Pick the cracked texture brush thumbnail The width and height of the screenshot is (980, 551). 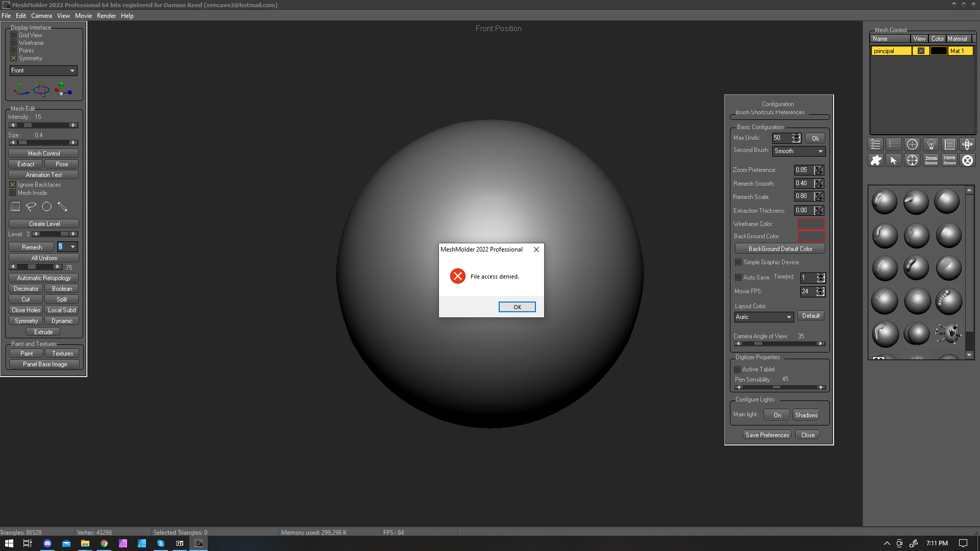(x=917, y=301)
